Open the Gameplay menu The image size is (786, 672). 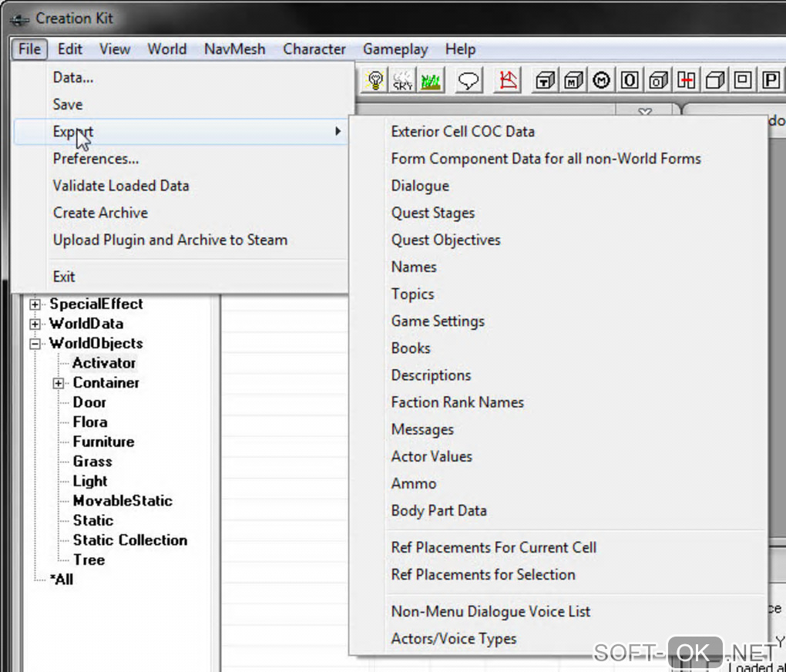tap(395, 49)
